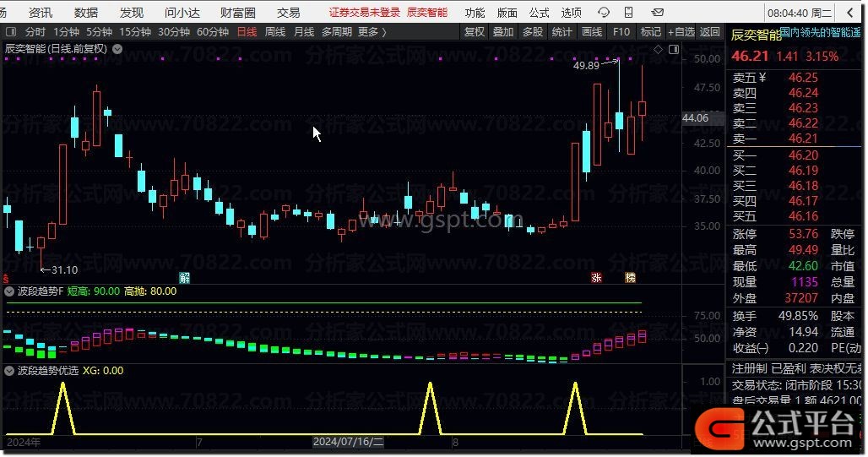Click 证券交易未登录 login link
Viewport: 868px width, 457px height.
(x=364, y=12)
